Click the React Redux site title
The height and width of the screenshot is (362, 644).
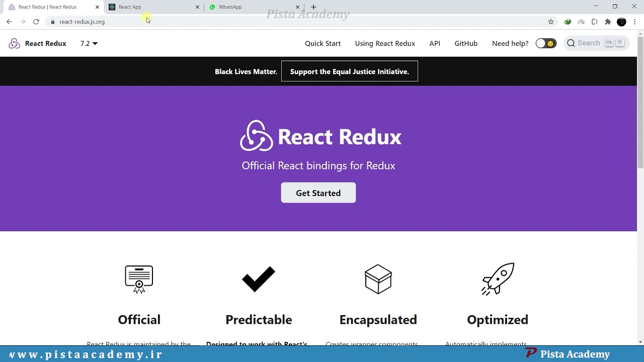46,43
